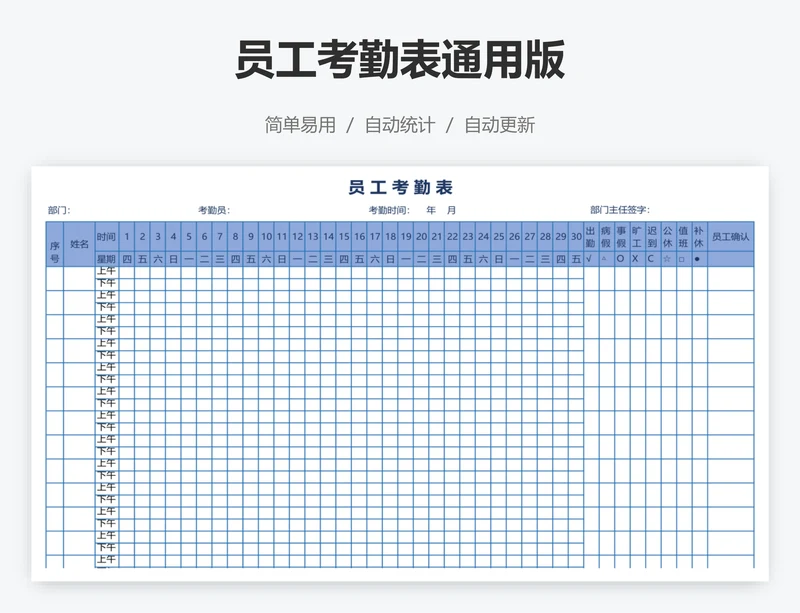The image size is (800, 613).
Task: Select day 22 column header
Action: pos(453,237)
